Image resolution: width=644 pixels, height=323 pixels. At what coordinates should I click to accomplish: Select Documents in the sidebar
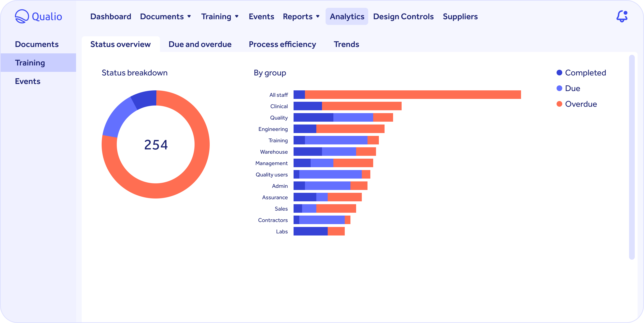[x=37, y=44]
